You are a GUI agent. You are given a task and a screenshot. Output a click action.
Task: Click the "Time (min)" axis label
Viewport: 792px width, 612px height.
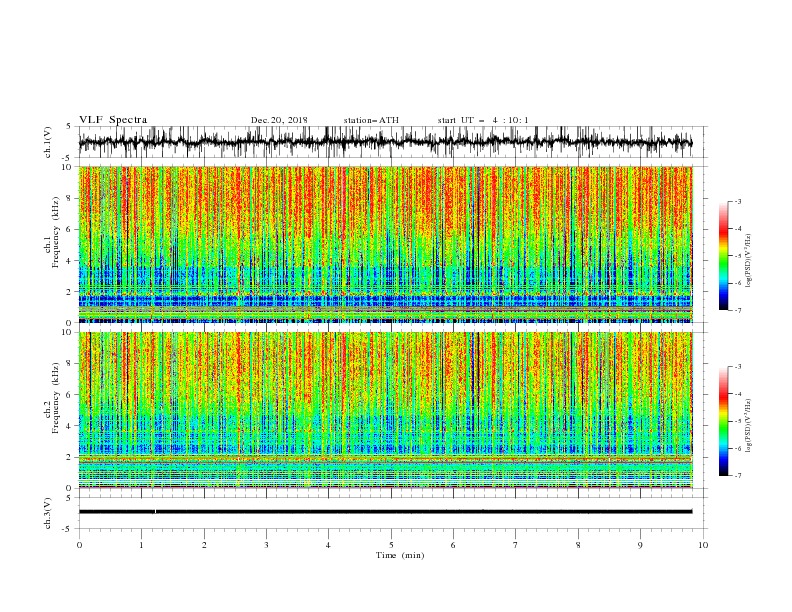[400, 555]
